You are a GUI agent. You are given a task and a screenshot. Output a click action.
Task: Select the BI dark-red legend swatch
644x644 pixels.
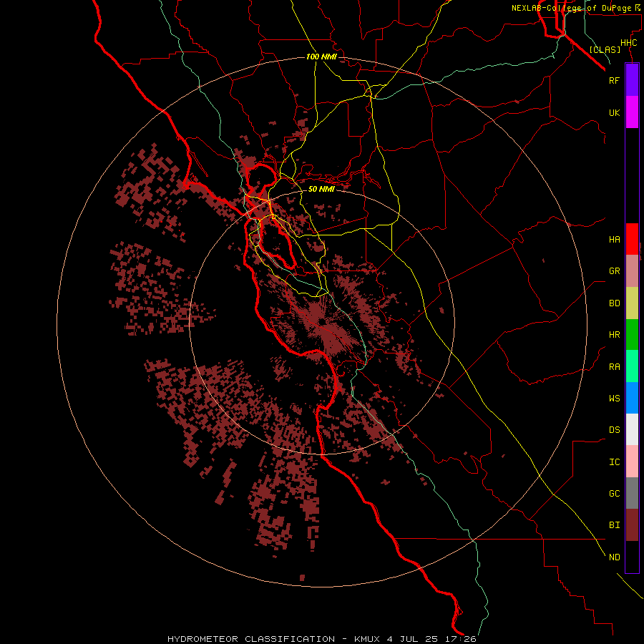point(632,525)
